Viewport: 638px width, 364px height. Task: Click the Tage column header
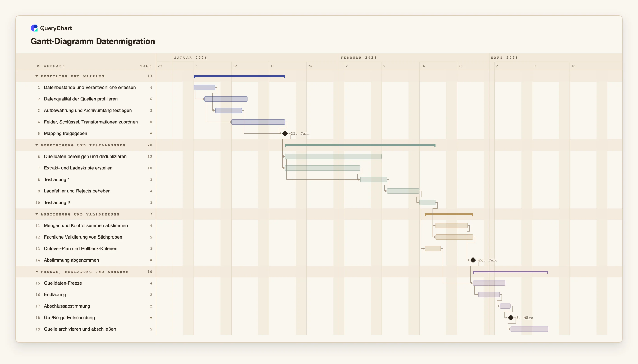[x=146, y=66]
